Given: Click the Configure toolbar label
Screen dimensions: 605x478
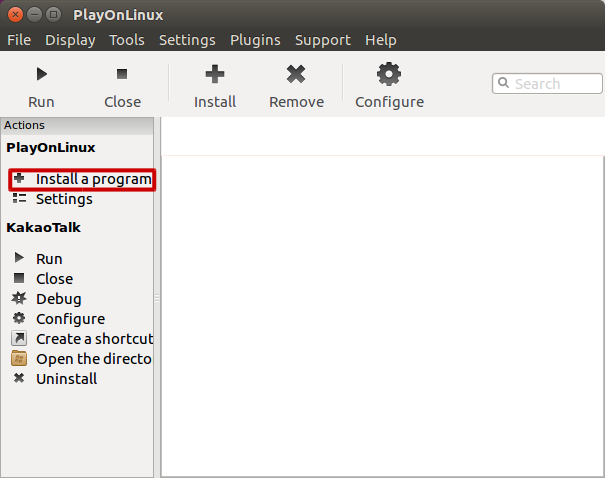Looking at the screenshot, I should [389, 103].
